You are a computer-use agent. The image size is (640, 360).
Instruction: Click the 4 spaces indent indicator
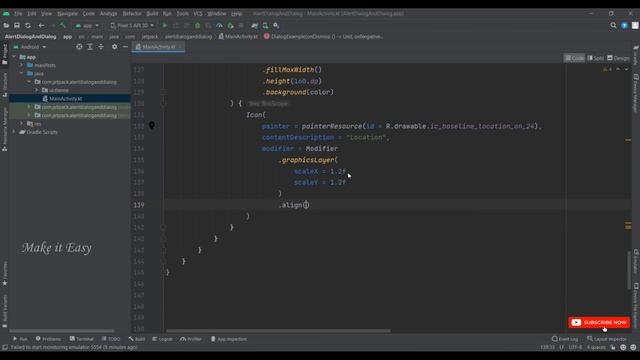coord(596,347)
